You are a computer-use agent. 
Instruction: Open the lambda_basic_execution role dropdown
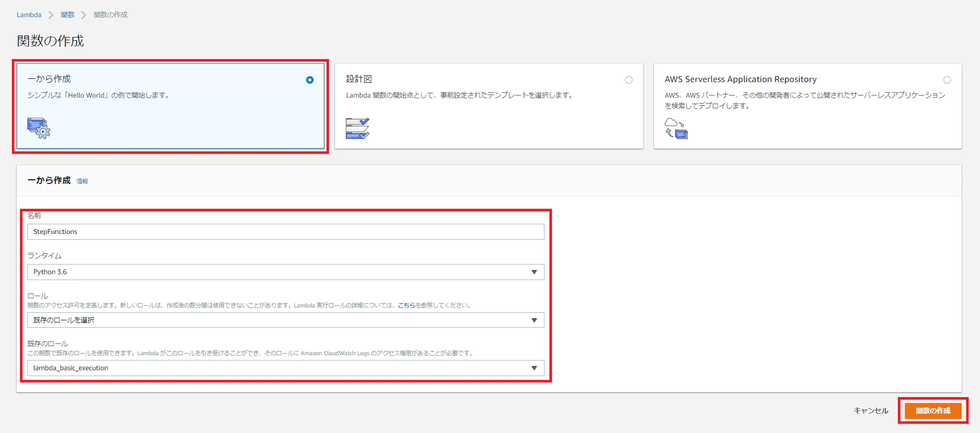286,368
